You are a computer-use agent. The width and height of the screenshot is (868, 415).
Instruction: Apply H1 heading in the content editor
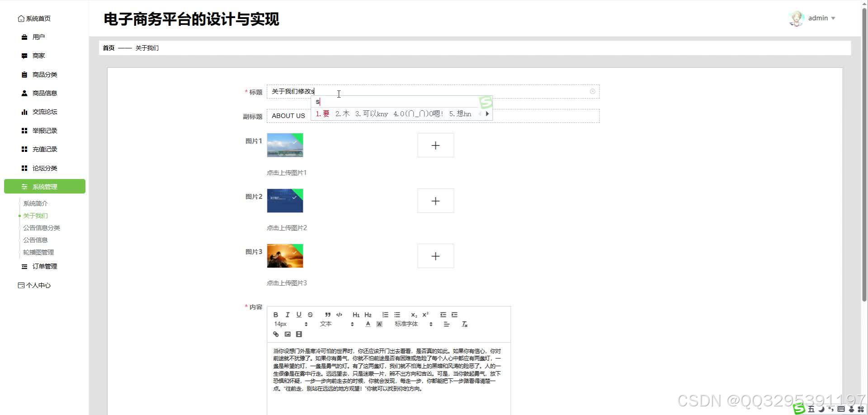356,315
